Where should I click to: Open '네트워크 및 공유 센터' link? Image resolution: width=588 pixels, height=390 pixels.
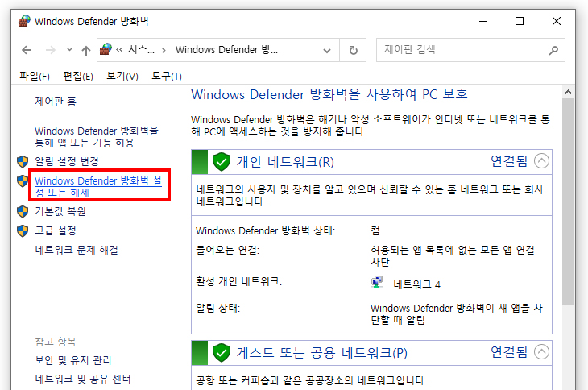[x=83, y=379]
